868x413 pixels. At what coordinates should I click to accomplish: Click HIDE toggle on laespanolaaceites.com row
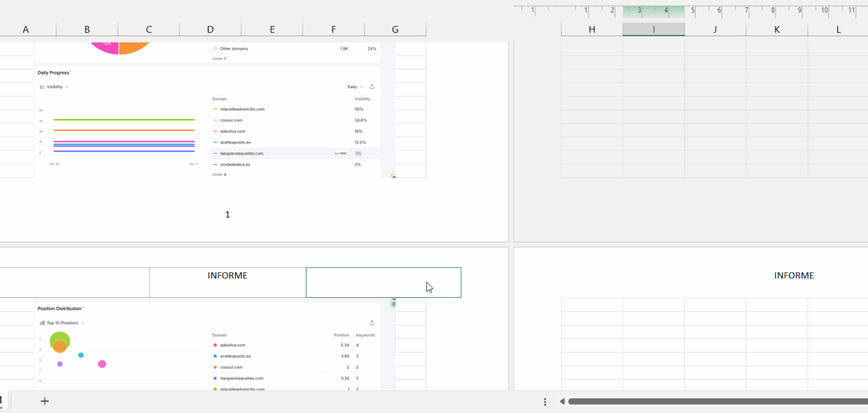coord(341,153)
